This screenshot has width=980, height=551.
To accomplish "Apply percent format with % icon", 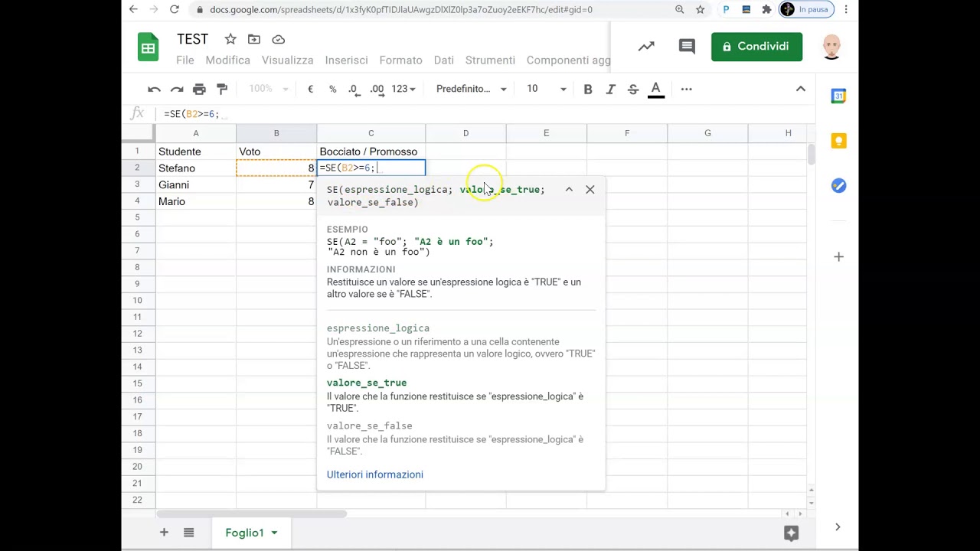I will pyautogui.click(x=332, y=89).
